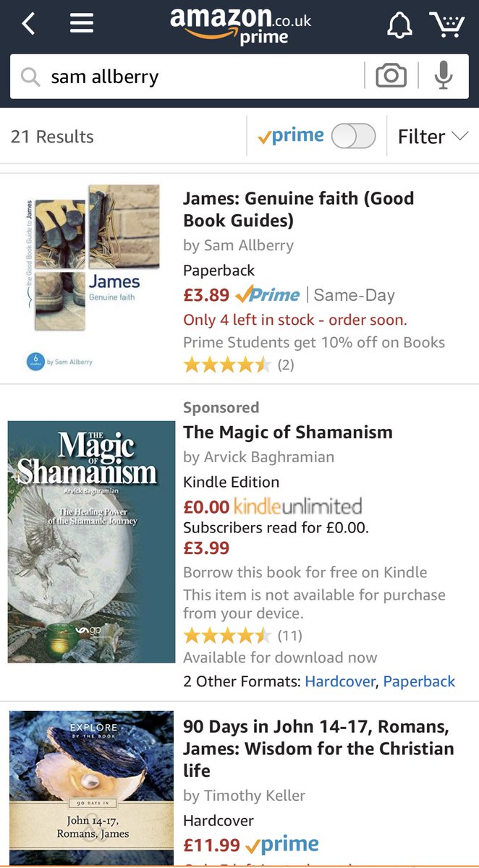The image size is (479, 868).
Task: Go back using the back arrow
Action: tap(28, 24)
